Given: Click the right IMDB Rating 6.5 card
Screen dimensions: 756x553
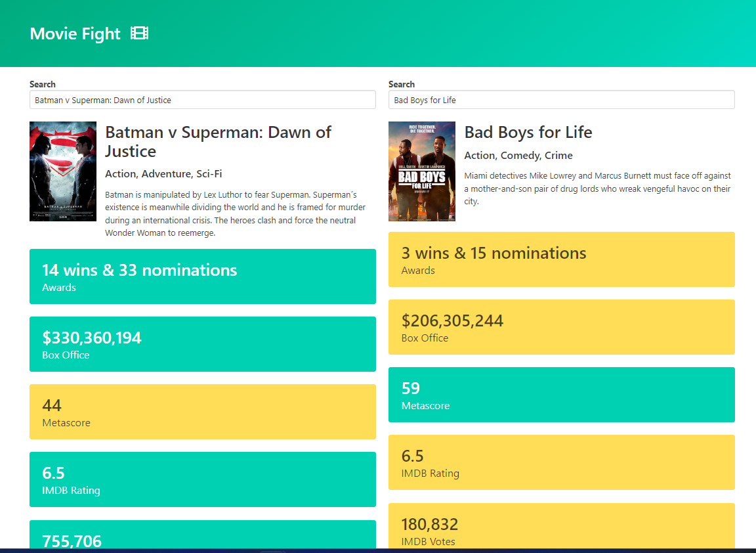Looking at the screenshot, I should click(561, 462).
